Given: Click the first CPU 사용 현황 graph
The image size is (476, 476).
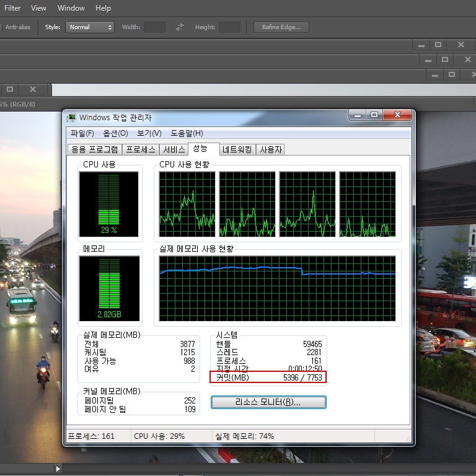Looking at the screenshot, I should point(187,204).
